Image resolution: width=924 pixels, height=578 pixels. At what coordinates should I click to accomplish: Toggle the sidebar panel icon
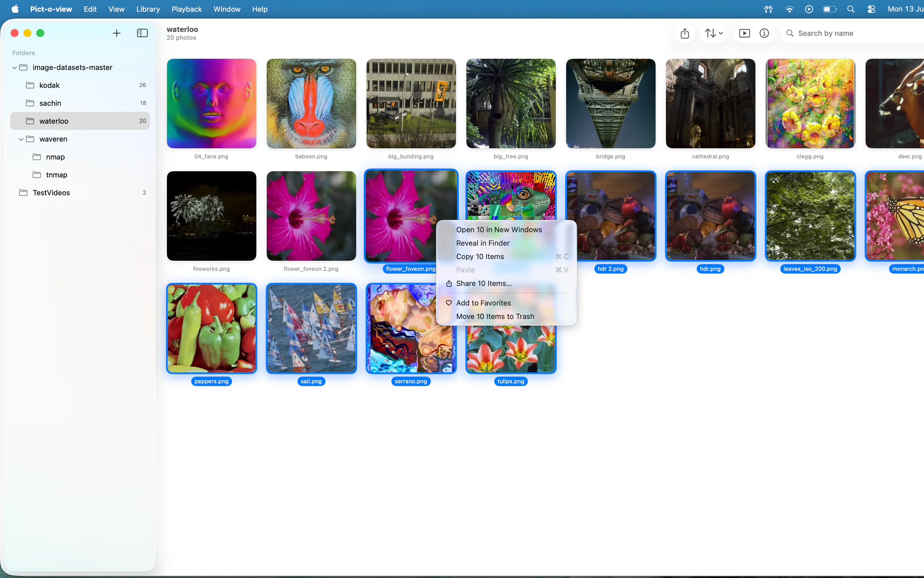point(142,33)
